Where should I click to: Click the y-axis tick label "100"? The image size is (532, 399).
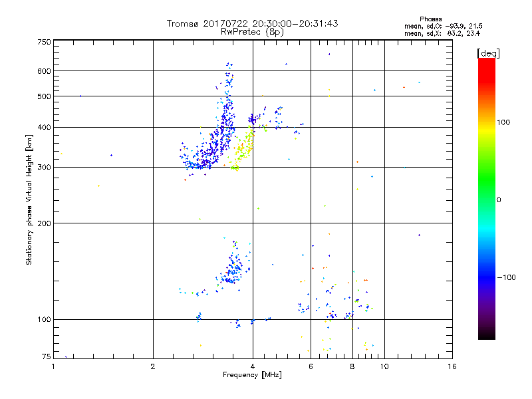44,319
